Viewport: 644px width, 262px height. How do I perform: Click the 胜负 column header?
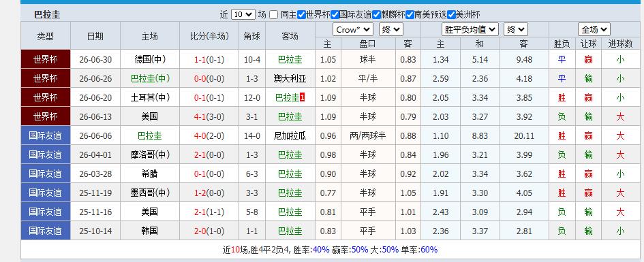562,44
